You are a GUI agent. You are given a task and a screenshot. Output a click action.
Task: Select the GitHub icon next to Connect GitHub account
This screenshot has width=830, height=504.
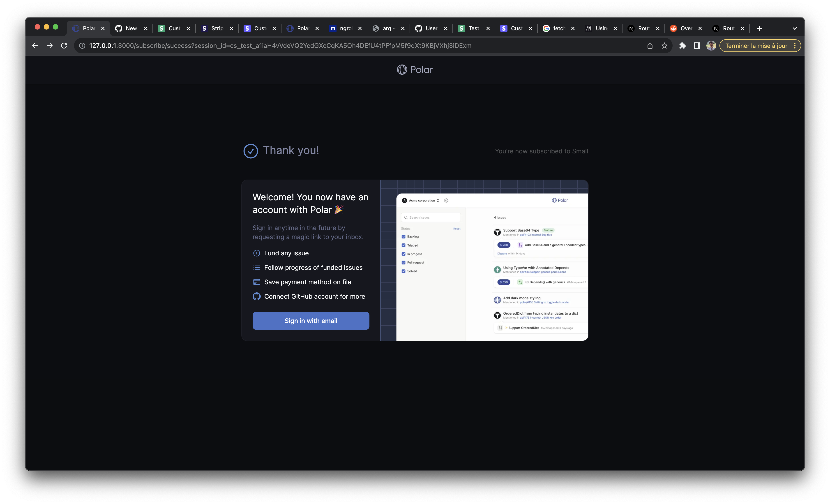tap(257, 296)
